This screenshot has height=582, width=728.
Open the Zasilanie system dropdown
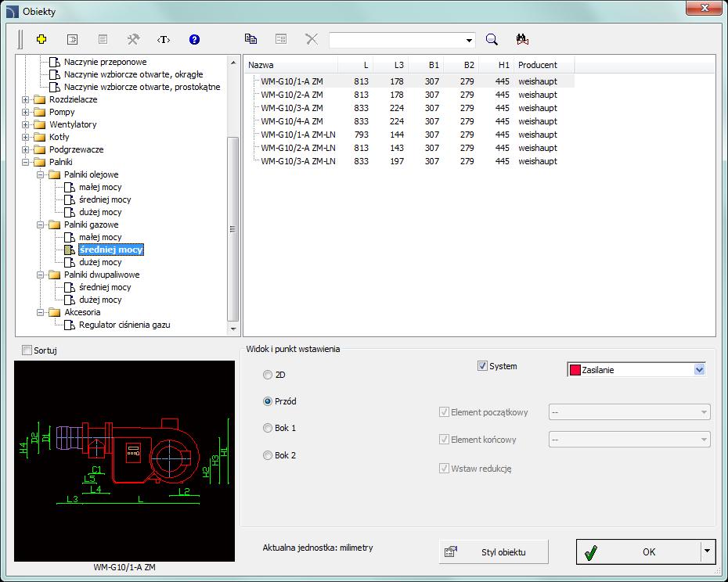(699, 370)
